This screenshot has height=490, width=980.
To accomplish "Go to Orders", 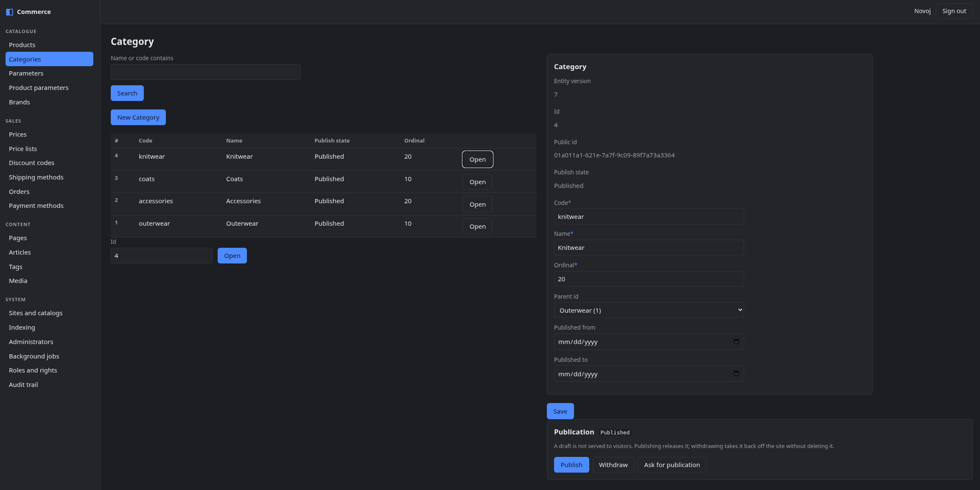I will click(49, 192).
